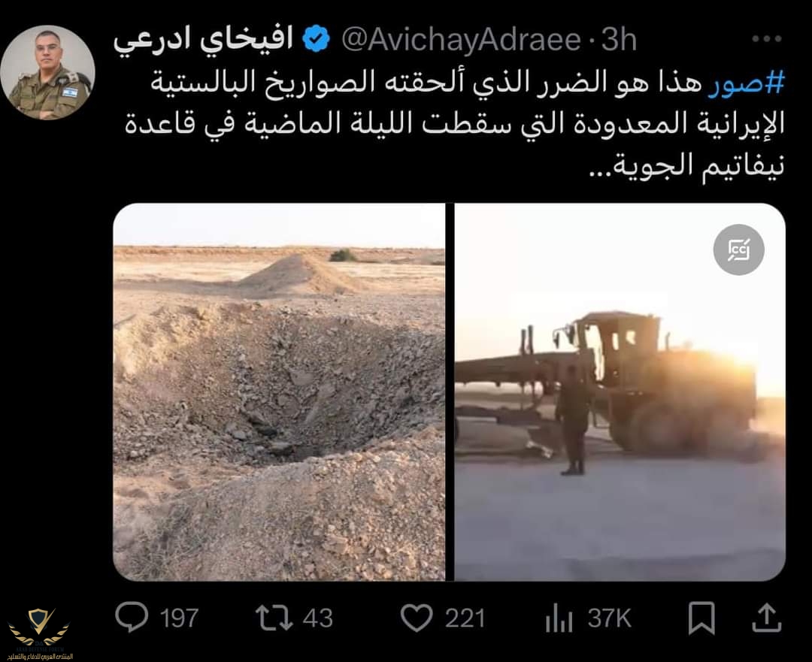
Task: Open the 3h timestamp link
Action: [618, 40]
